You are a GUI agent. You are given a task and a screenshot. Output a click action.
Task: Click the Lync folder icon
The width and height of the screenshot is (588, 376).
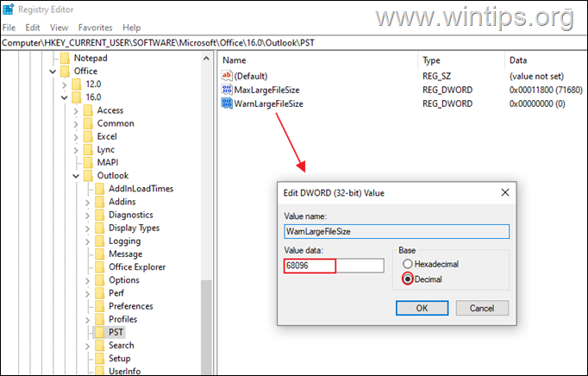pos(88,149)
